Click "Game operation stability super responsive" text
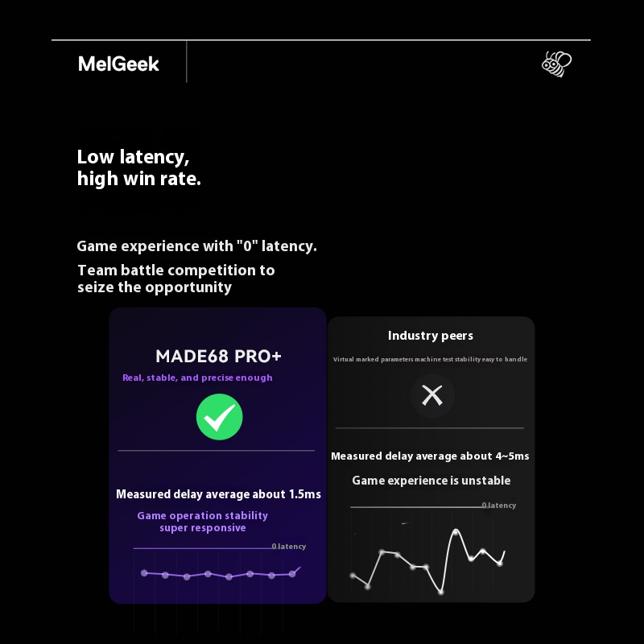Image resolution: width=644 pixels, height=644 pixels. point(202,522)
